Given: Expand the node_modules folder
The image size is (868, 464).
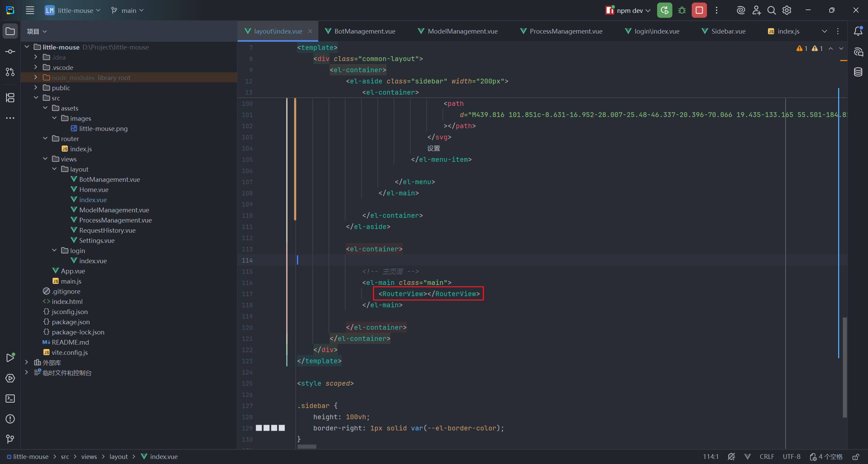Looking at the screenshot, I should [x=36, y=77].
